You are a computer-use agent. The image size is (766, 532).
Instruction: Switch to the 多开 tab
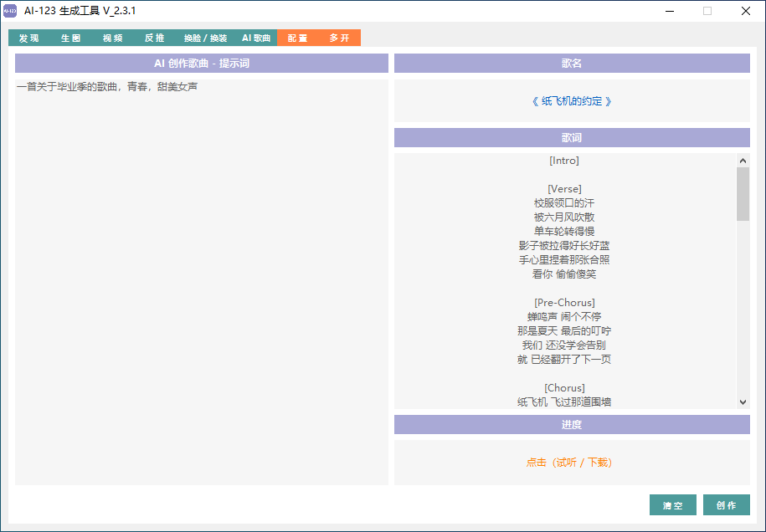point(340,38)
